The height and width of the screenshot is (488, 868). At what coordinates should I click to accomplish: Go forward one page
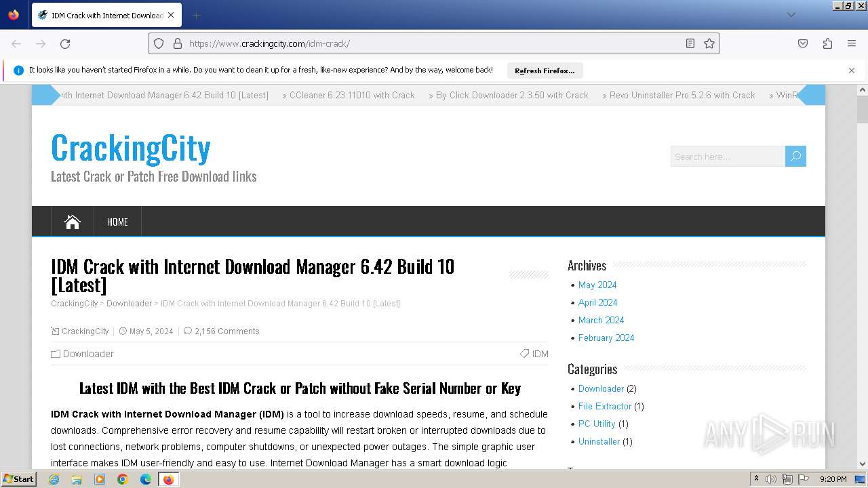pos(41,43)
